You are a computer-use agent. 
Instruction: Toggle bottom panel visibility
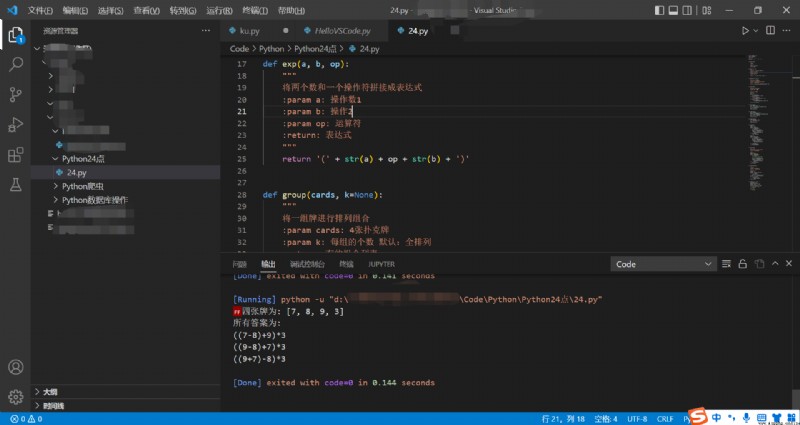[673, 10]
